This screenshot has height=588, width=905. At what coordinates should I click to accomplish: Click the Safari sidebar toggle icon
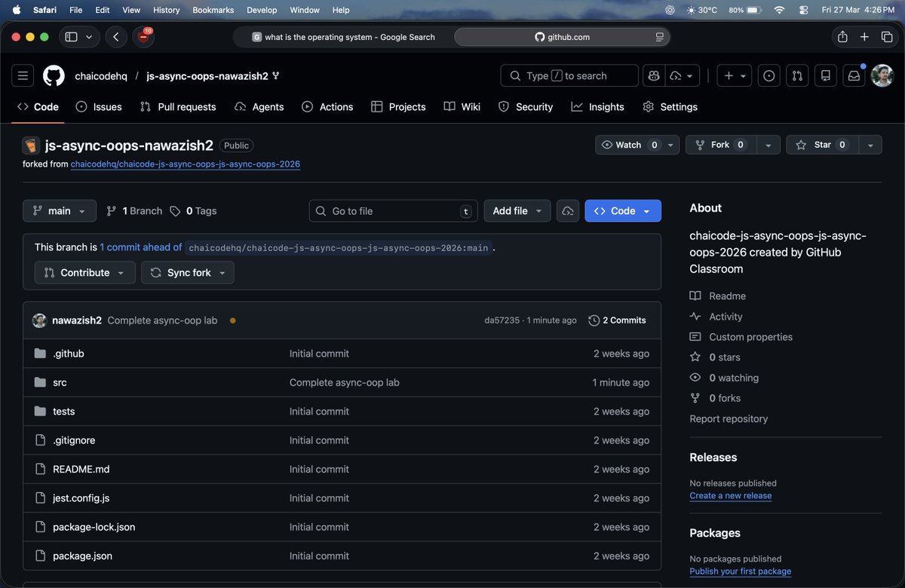pyautogui.click(x=72, y=37)
